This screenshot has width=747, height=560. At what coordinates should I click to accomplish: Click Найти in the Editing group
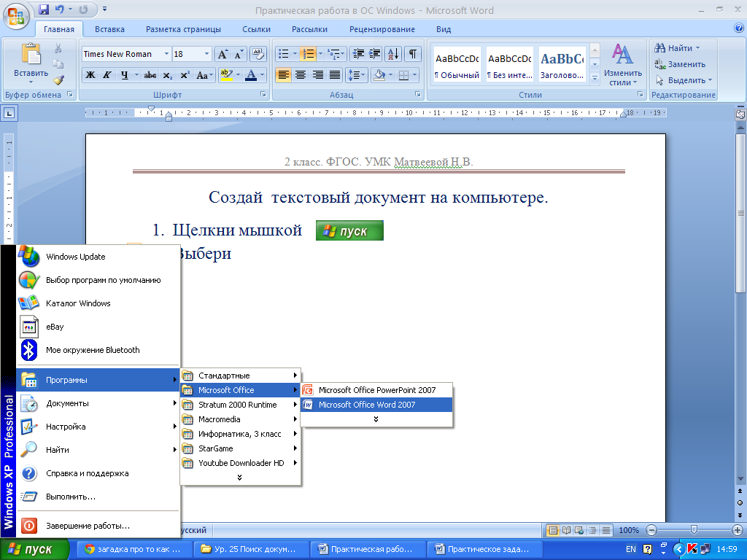click(x=677, y=48)
